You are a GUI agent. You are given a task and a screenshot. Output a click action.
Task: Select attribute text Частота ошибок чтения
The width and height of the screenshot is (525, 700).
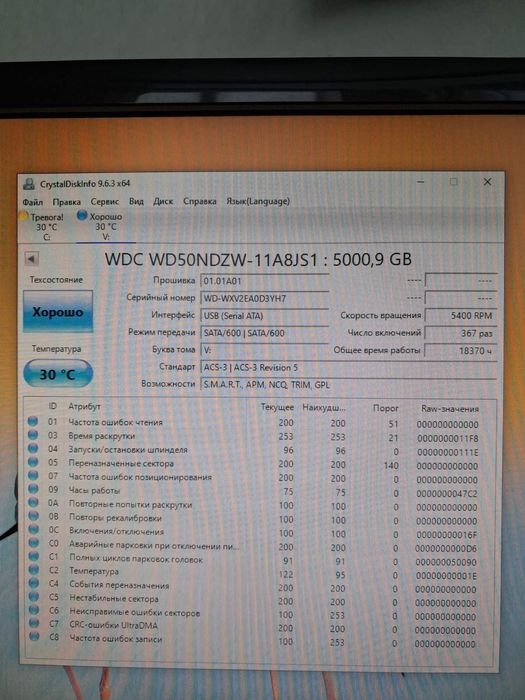[116, 422]
